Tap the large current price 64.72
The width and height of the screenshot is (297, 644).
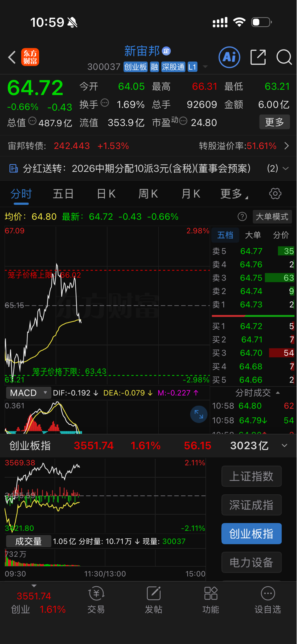(x=35, y=88)
